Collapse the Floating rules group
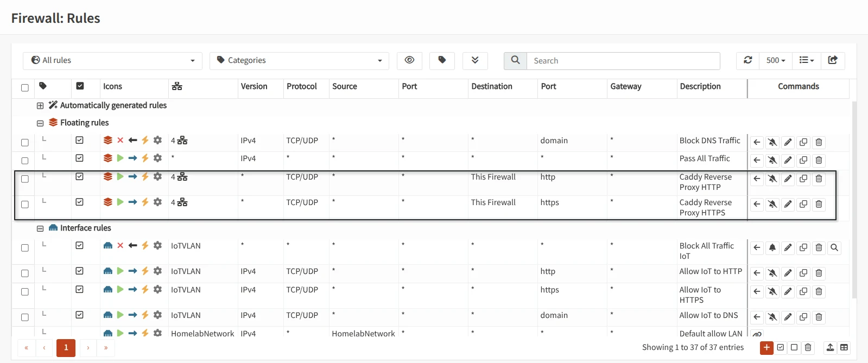This screenshot has height=363, width=868. point(40,123)
